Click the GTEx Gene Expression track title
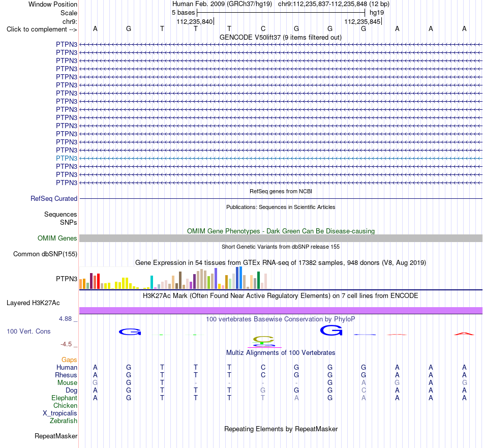This screenshot has height=448, width=483. click(x=281, y=263)
